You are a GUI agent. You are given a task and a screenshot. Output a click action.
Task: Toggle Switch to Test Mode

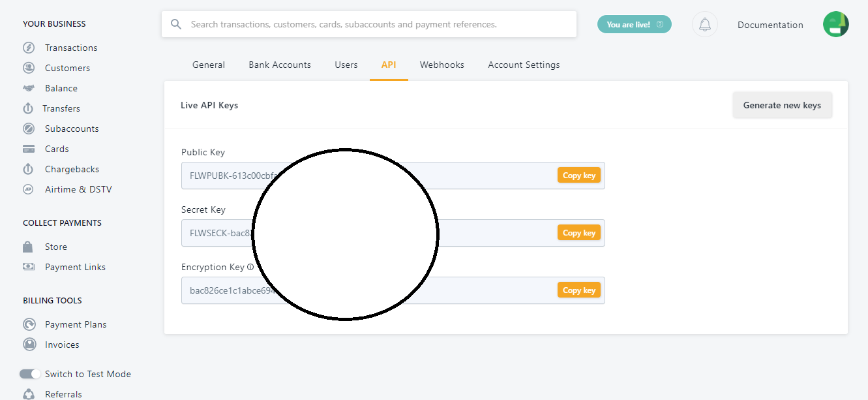click(x=30, y=374)
